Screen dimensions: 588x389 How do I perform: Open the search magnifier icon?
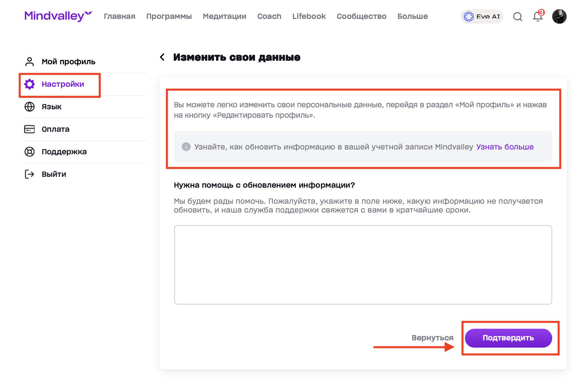coord(518,16)
